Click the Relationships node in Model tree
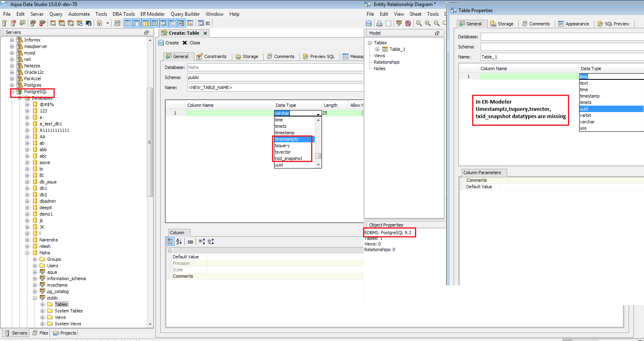Viewport: 644px width, 341px height. (386, 62)
